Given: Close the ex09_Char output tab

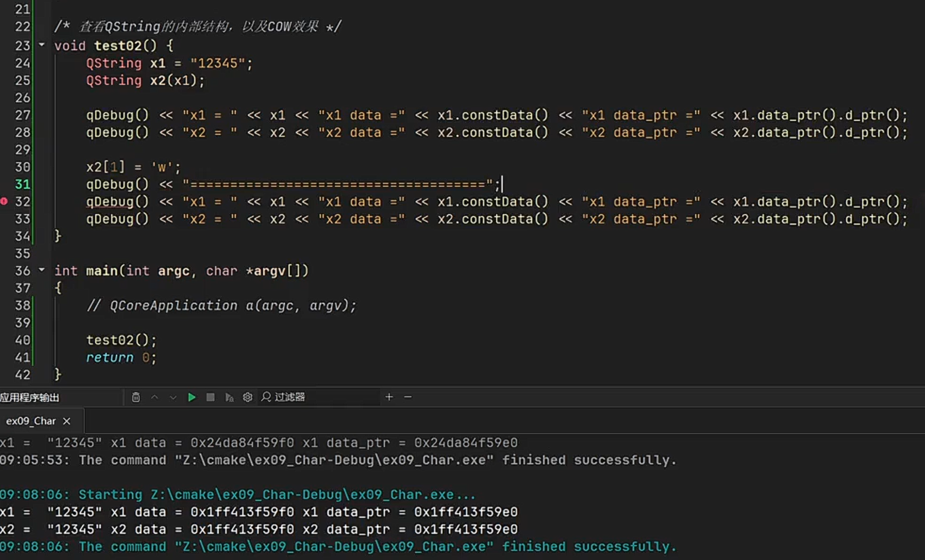Looking at the screenshot, I should click(x=67, y=421).
